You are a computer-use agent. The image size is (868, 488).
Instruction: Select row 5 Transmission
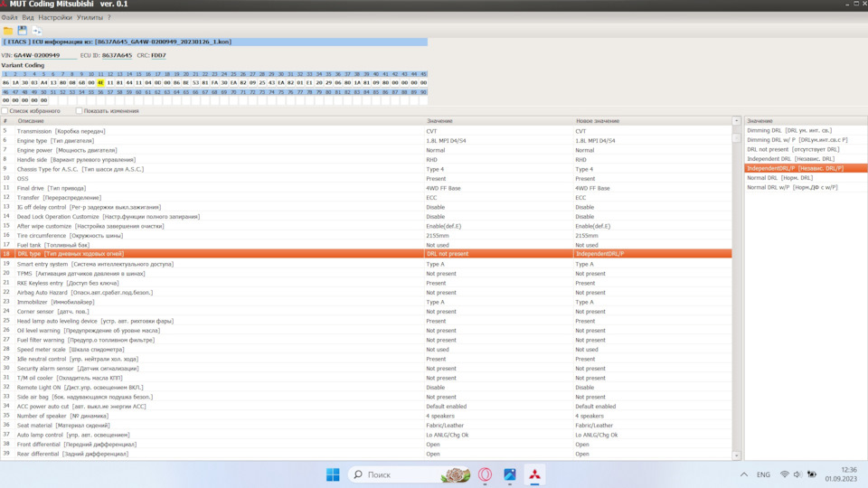tap(366, 131)
